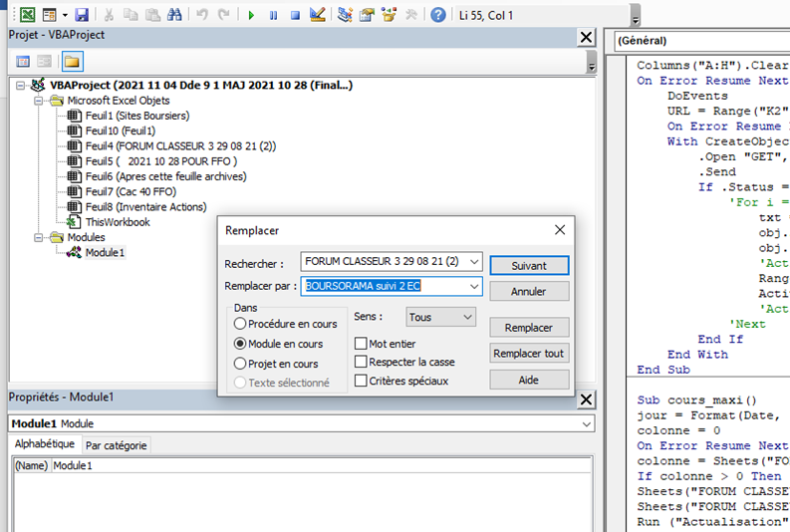This screenshot has width=790, height=532.
Task: Click the Reset stop square icon
Action: coord(295,15)
